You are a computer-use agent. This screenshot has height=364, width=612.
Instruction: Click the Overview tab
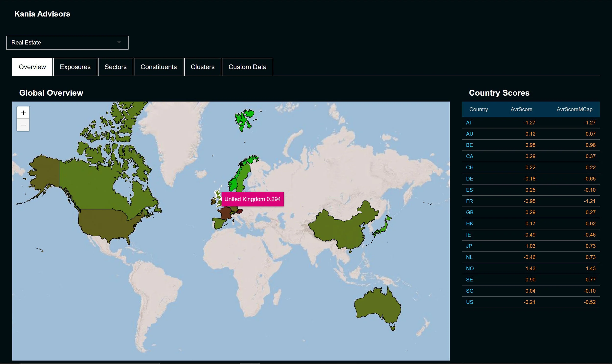(x=32, y=67)
